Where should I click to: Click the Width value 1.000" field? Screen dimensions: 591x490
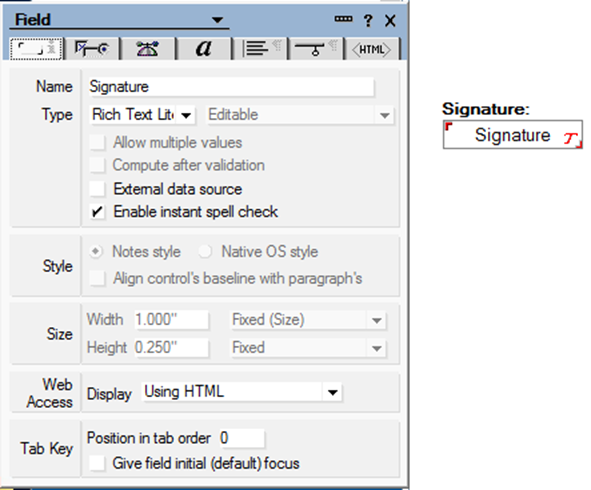[171, 320]
